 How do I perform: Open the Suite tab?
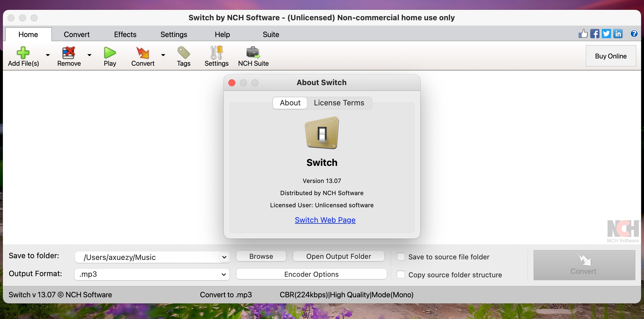pyautogui.click(x=271, y=34)
